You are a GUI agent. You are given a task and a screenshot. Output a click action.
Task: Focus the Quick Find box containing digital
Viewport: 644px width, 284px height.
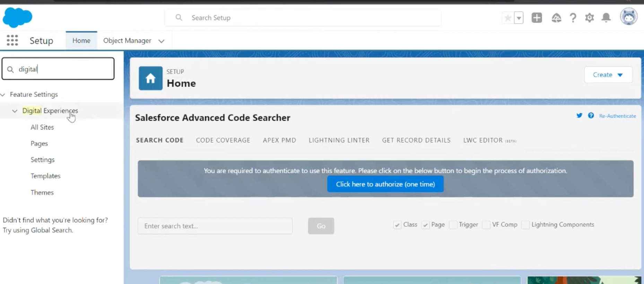58,69
